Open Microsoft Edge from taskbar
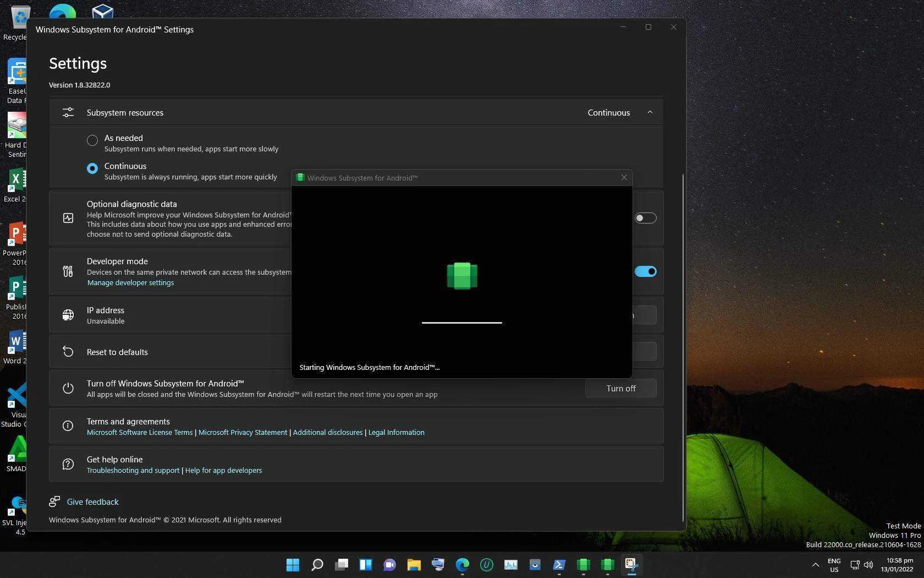 463,565
